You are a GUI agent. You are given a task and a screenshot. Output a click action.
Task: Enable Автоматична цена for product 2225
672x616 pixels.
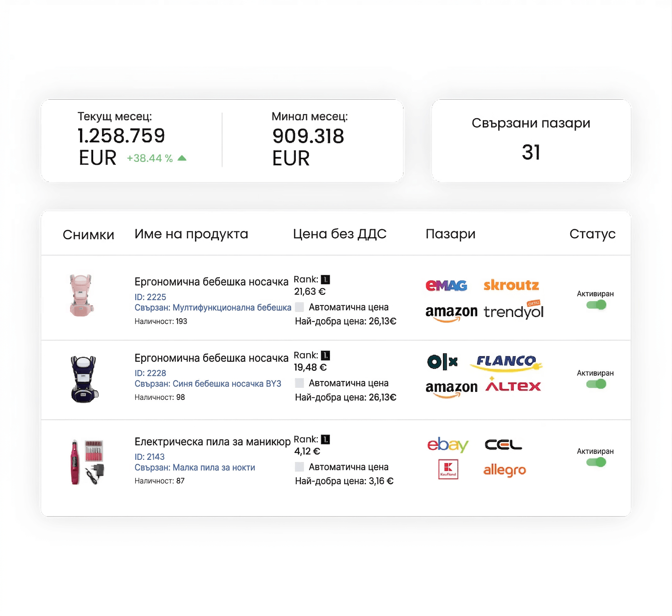[299, 307]
